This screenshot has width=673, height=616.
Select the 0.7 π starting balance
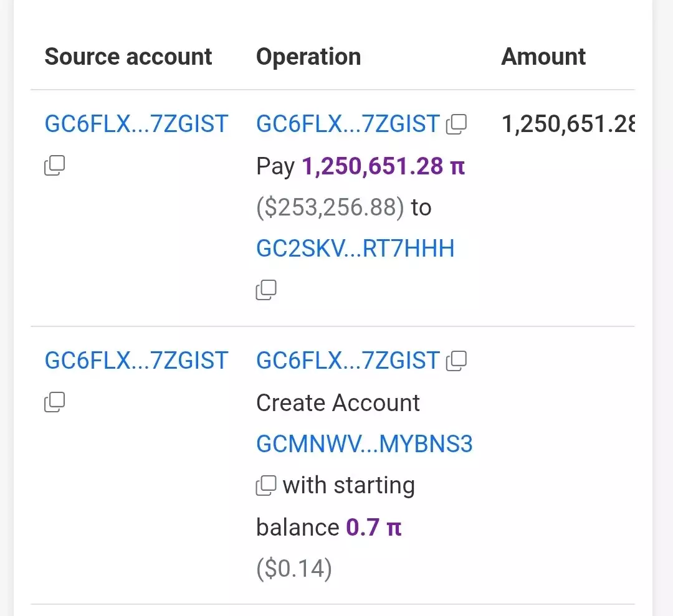373,528
